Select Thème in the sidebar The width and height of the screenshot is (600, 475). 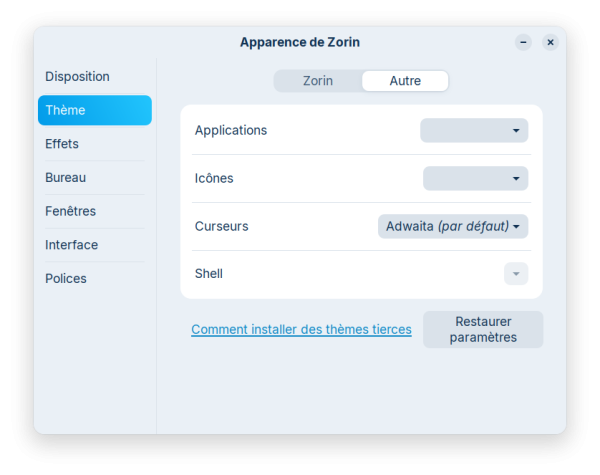coord(95,110)
